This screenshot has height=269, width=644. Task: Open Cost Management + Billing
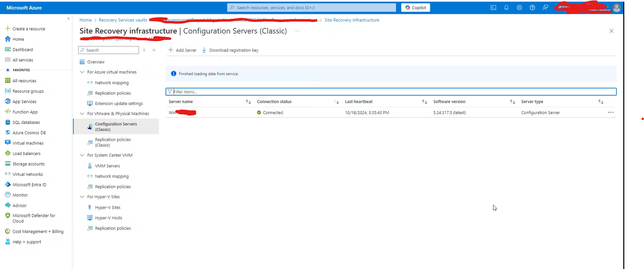34,232
